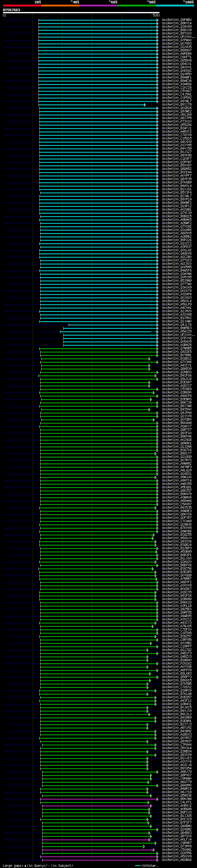Image resolution: width=197 pixels, height=868 pixels.
Task: Click the orange ~40% identity legend segment
Action: [x=60, y=6]
